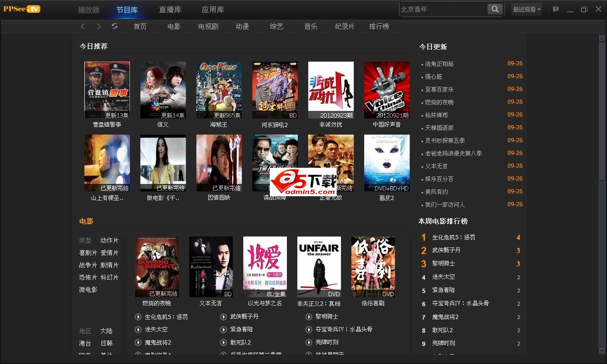Switch to the 直播库 tab
This screenshot has width=607, height=364.
(170, 9)
